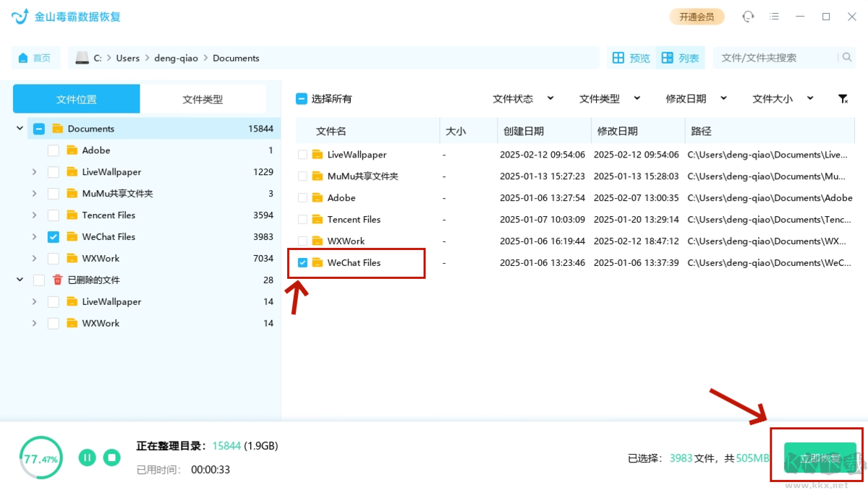Image resolution: width=868 pixels, height=490 pixels.
Task: Click the deleted files trash icon
Action: 58,280
